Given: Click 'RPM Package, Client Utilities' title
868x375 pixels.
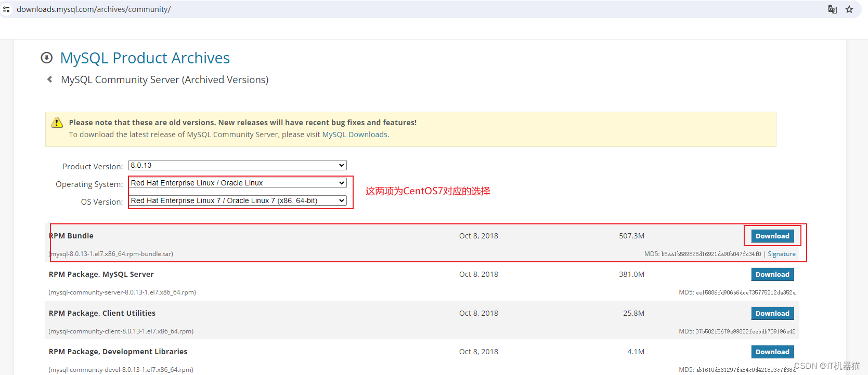Looking at the screenshot, I should pos(102,313).
